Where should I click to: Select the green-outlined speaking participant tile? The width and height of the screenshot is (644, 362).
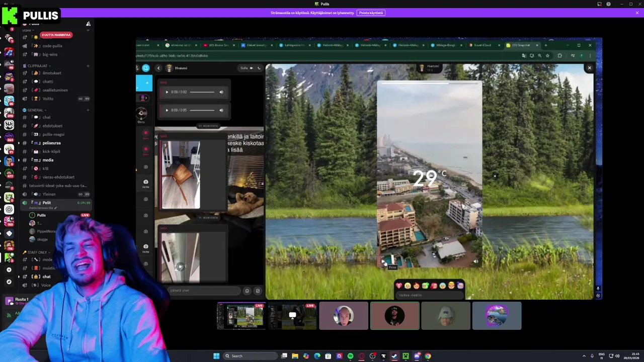[x=395, y=316]
